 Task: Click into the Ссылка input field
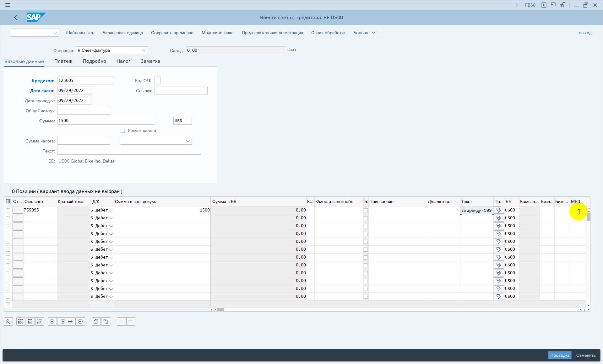181,91
